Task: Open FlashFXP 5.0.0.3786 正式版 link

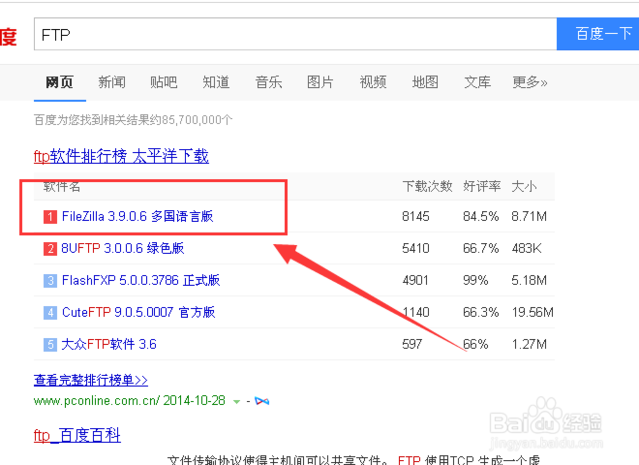Action: point(141,280)
